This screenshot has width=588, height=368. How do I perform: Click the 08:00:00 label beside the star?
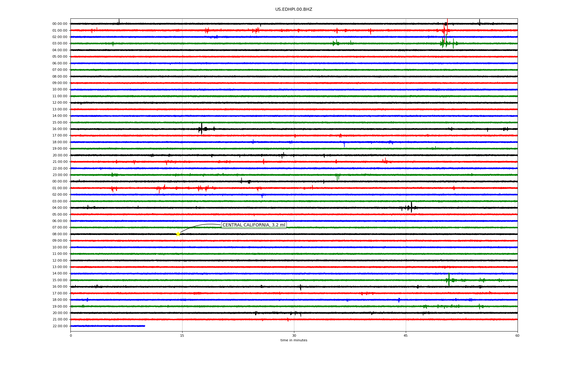point(60,234)
